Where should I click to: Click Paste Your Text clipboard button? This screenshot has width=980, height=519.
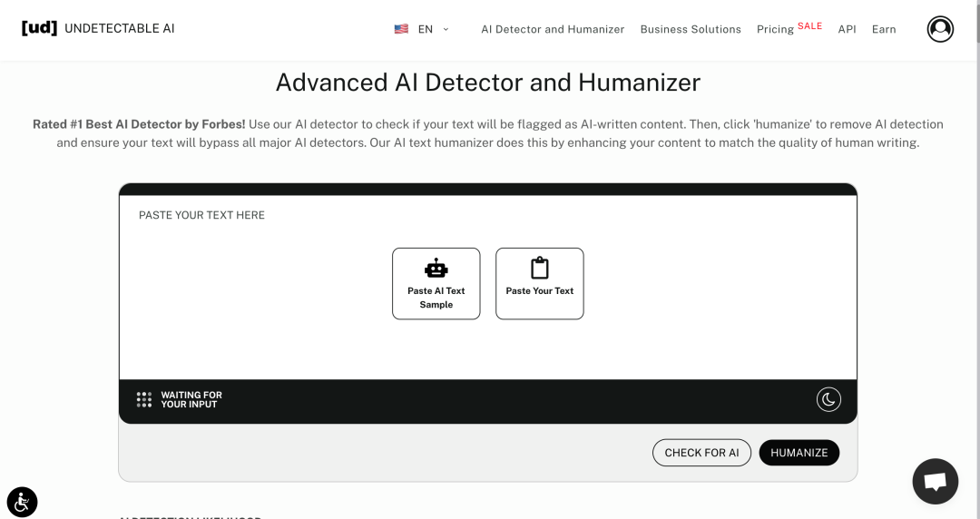click(539, 284)
